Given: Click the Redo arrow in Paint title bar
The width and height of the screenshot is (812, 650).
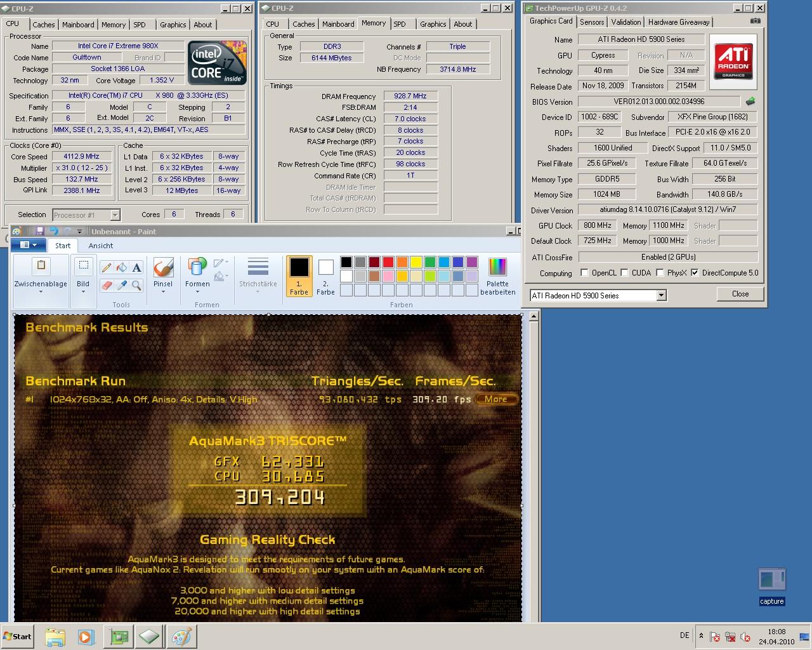Looking at the screenshot, I should [x=67, y=231].
